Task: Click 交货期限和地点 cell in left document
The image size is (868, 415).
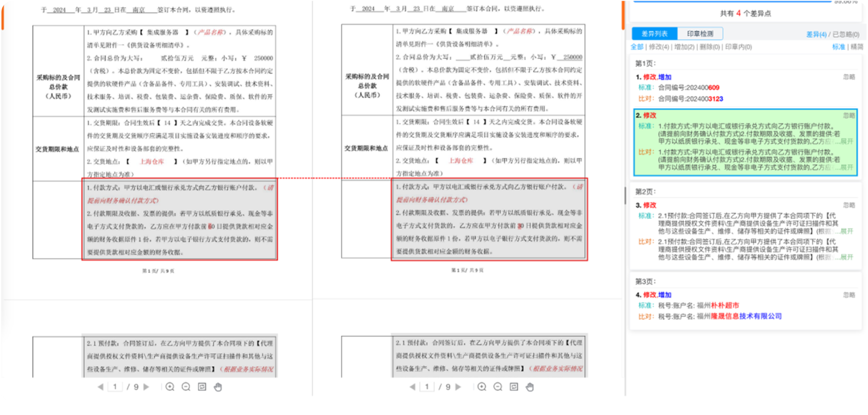Action: click(x=58, y=149)
